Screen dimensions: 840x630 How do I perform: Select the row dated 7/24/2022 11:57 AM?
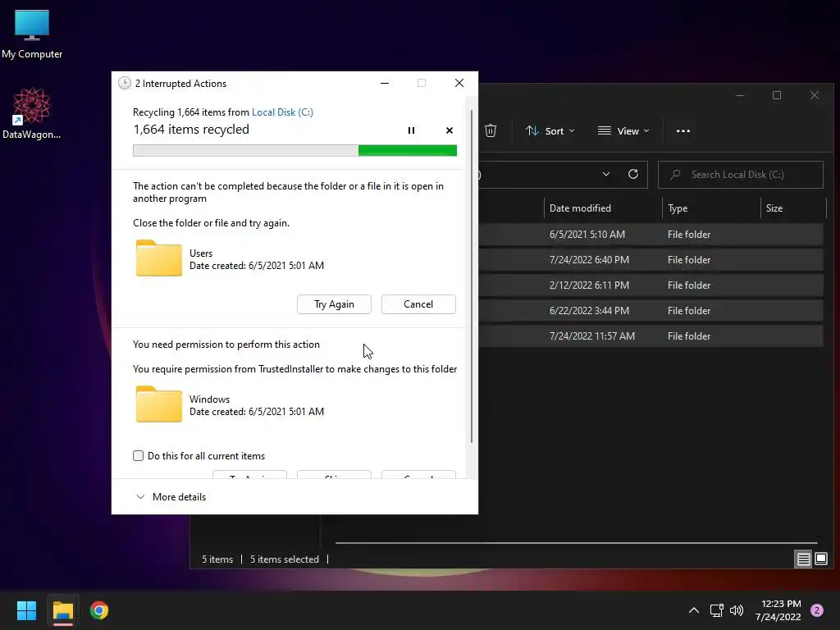coord(651,336)
